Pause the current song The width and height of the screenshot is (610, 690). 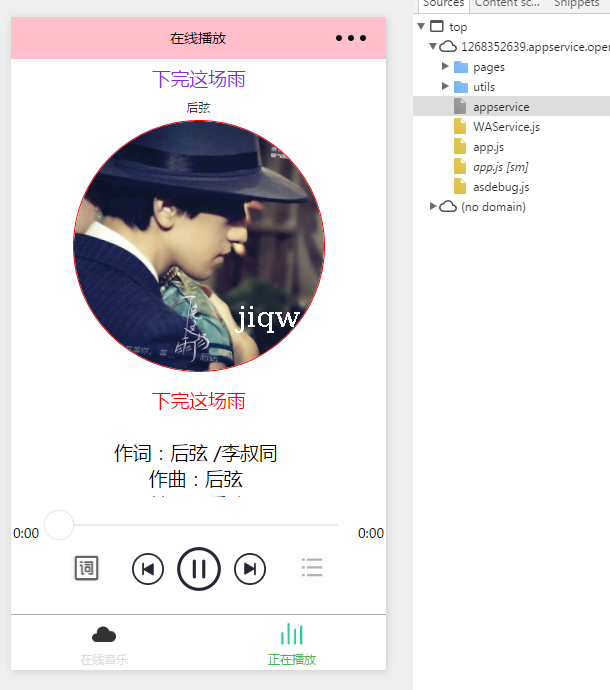tap(199, 569)
